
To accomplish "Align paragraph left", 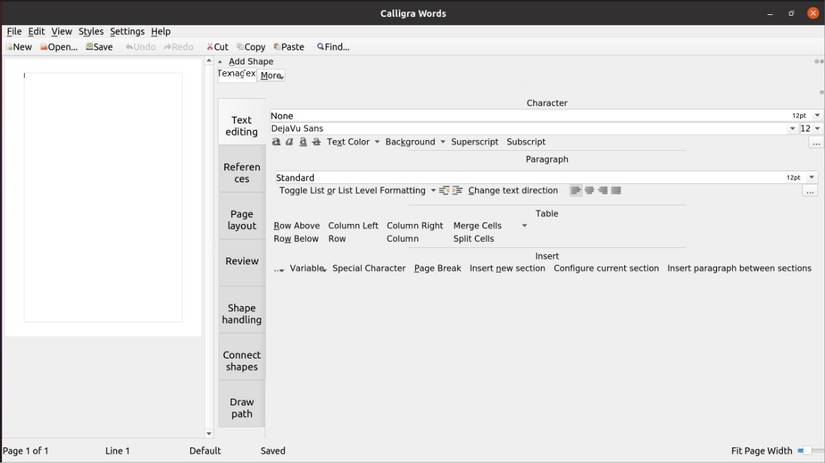I will (576, 190).
